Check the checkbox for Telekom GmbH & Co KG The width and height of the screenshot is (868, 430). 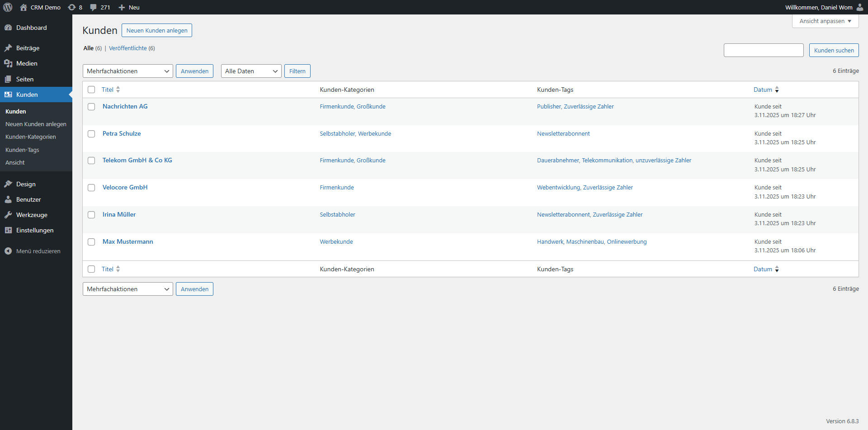pyautogui.click(x=91, y=161)
